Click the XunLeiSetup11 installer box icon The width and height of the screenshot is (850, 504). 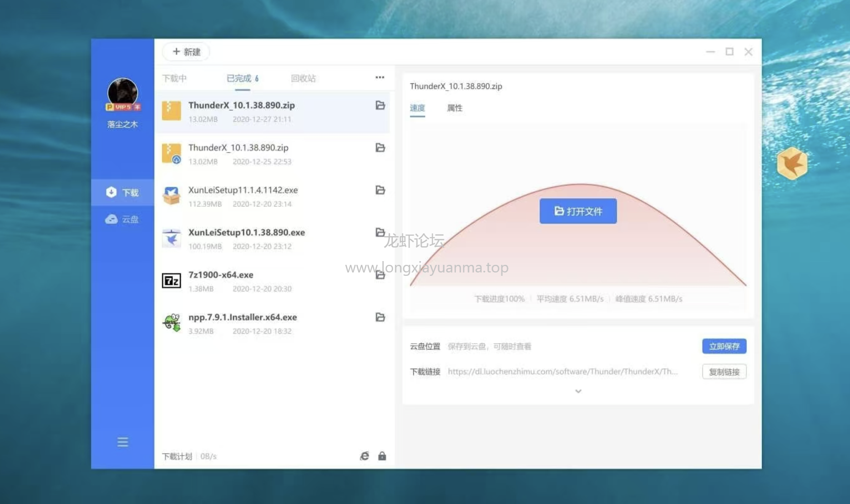point(171,195)
